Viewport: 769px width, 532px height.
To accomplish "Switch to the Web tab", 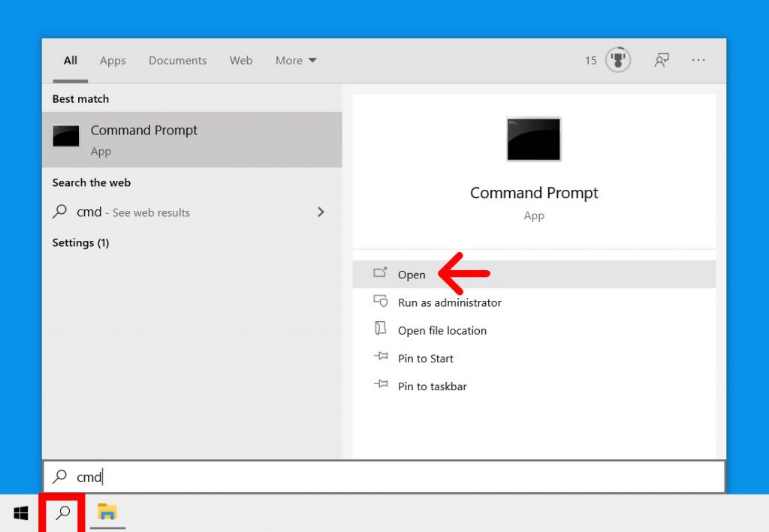I will pyautogui.click(x=241, y=60).
